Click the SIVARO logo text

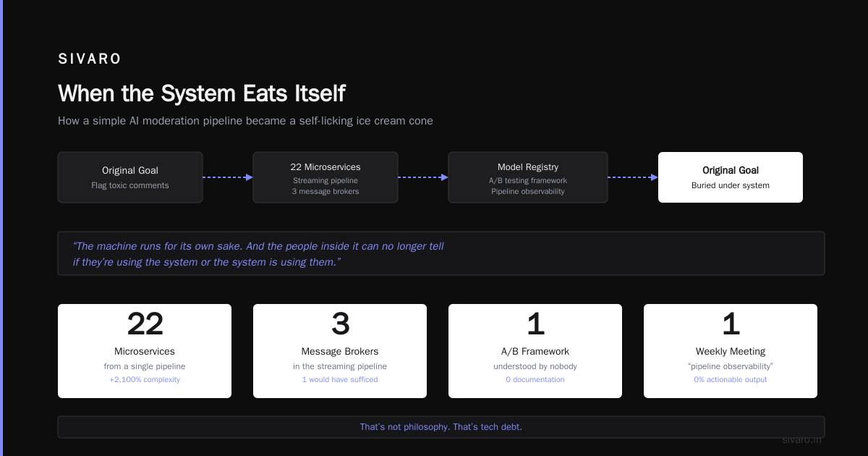point(90,59)
